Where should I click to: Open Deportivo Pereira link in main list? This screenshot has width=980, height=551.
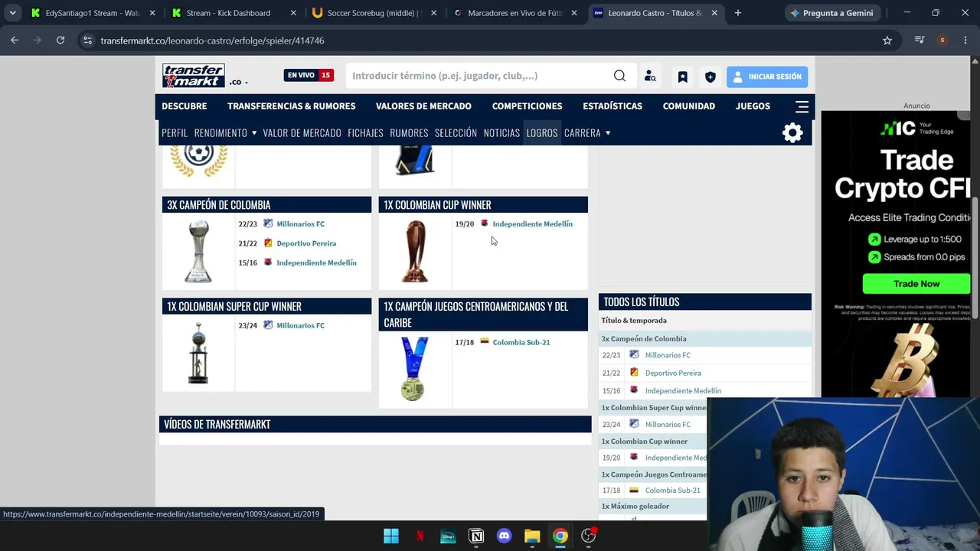tap(306, 243)
